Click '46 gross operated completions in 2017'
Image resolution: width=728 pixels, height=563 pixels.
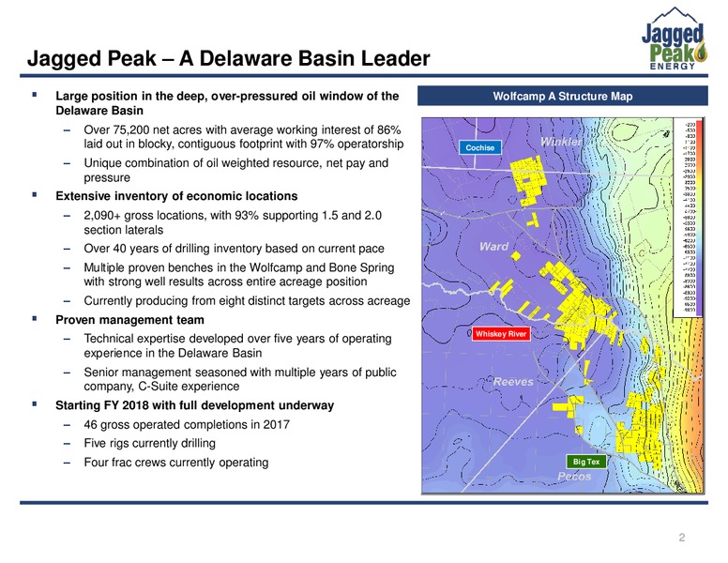point(187,424)
